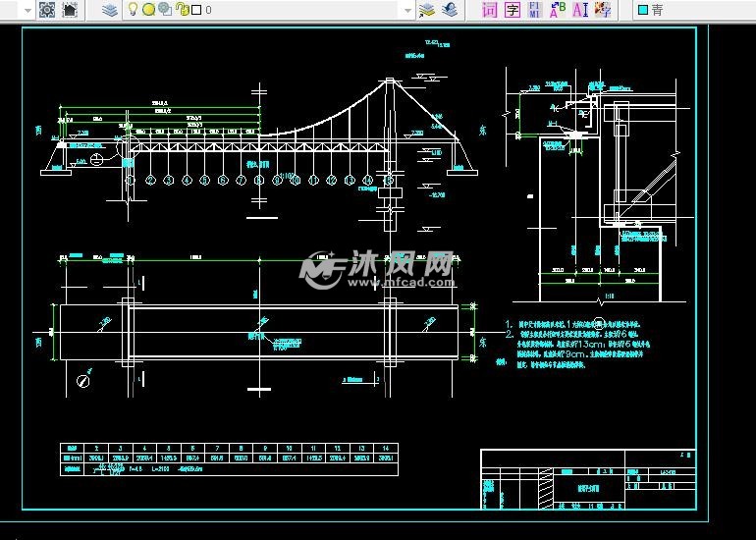The width and height of the screenshot is (756, 540).
Task: Click the boxed 字 text tool icon
Action: tap(512, 10)
